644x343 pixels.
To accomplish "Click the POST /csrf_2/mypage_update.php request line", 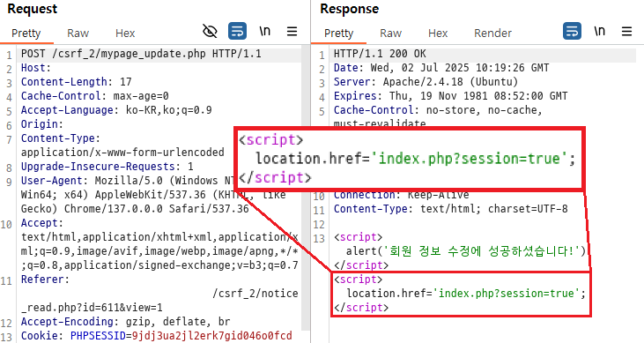I will coord(141,54).
